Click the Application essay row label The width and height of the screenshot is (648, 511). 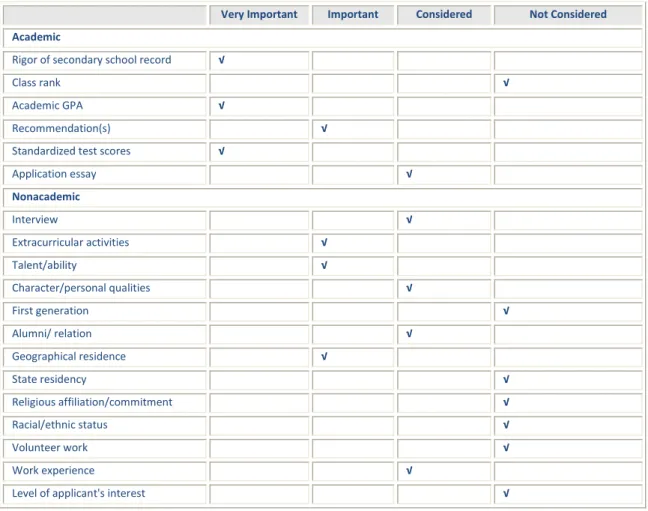54,174
